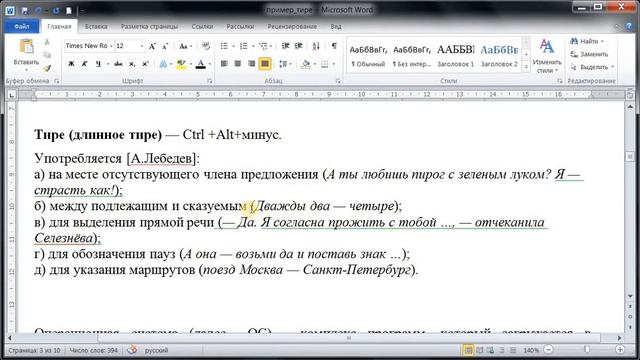
Task: Click the Paste (Вставить) clipboard icon
Action: (x=26, y=47)
